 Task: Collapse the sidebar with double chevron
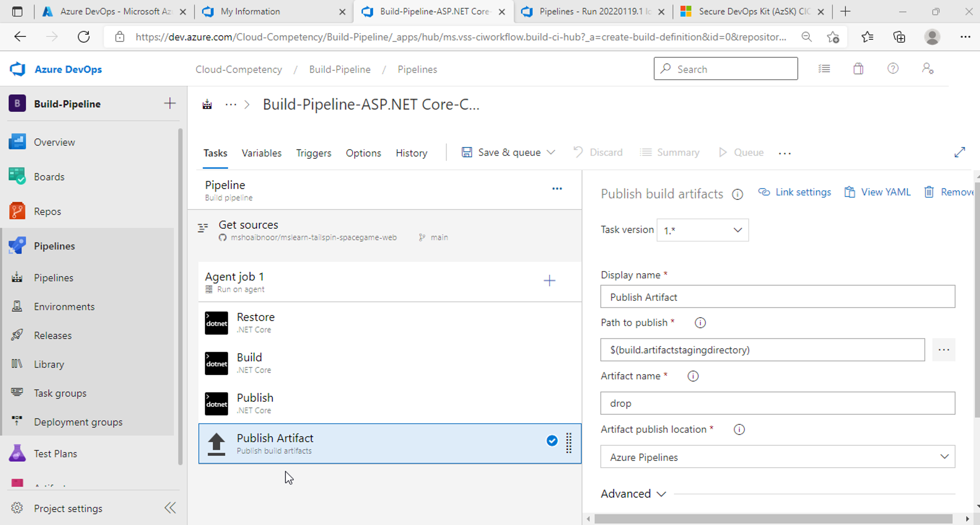point(170,508)
